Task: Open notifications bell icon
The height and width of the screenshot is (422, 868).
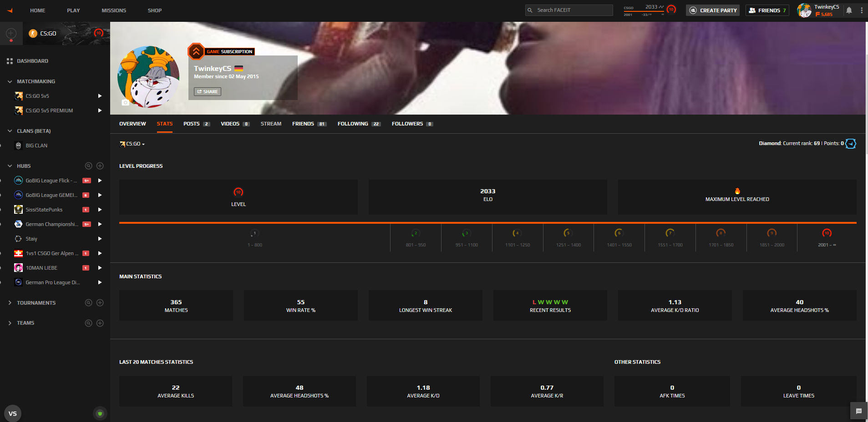Action: tap(849, 10)
